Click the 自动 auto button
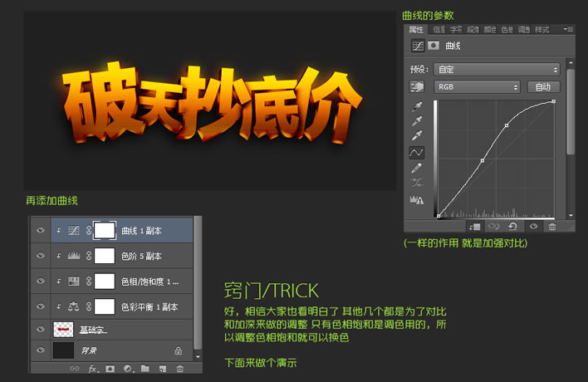 coord(543,86)
